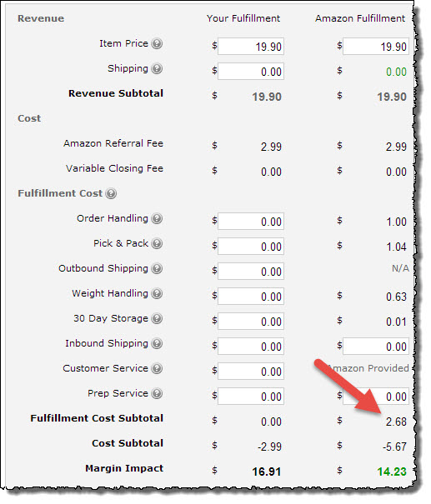Click Your Fulfillment Order Handling field
Screen dimensions: 431x504
coord(251,221)
